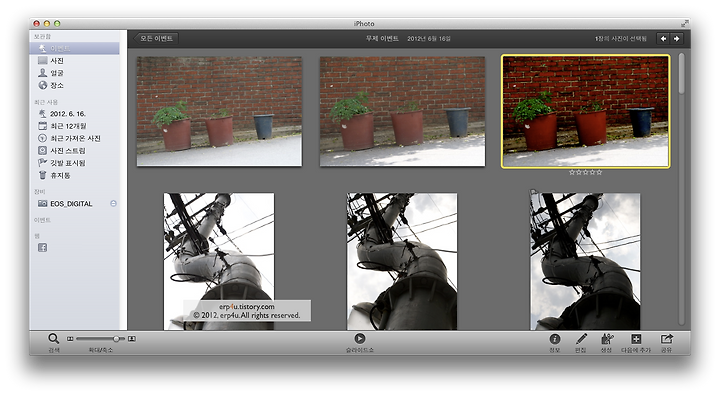Click the event date 2012년 6월 16일

tap(429, 39)
